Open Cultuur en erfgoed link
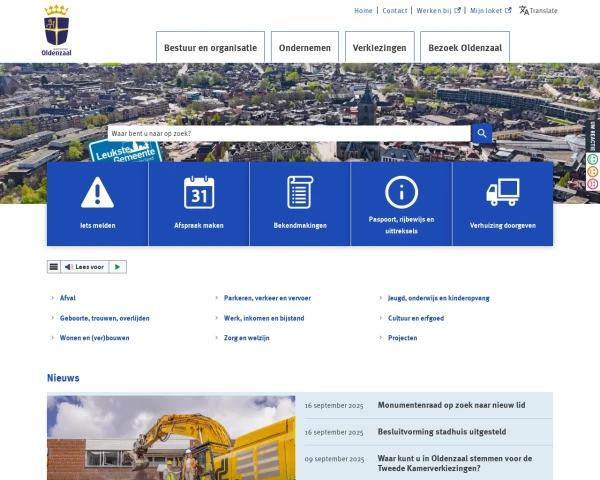600x480 pixels. [416, 318]
